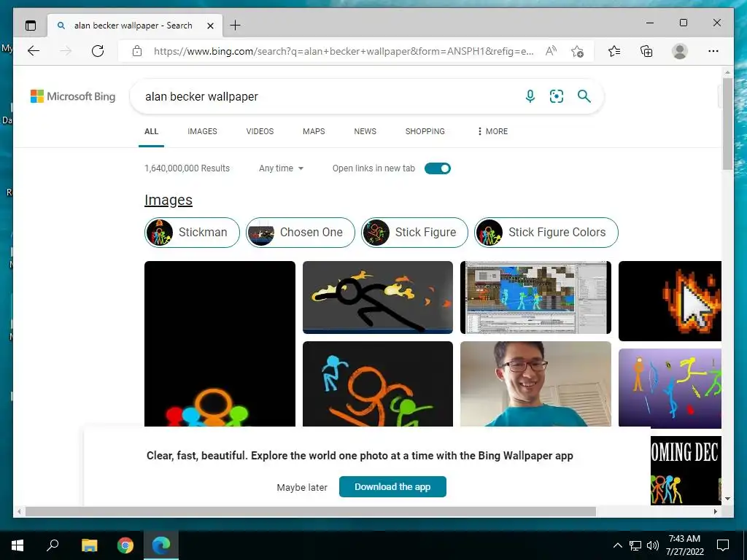The image size is (747, 560).
Task: Click the scroll right arrow
Action: click(x=716, y=511)
